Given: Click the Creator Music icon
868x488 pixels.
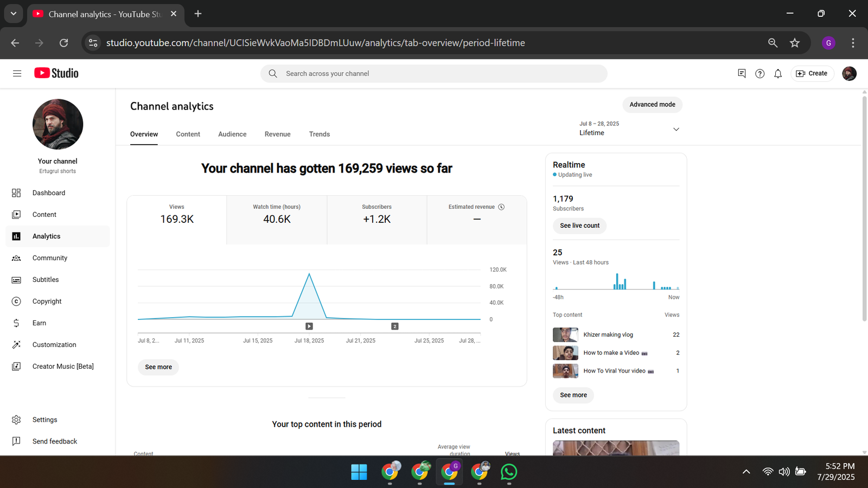Looking at the screenshot, I should [x=16, y=367].
